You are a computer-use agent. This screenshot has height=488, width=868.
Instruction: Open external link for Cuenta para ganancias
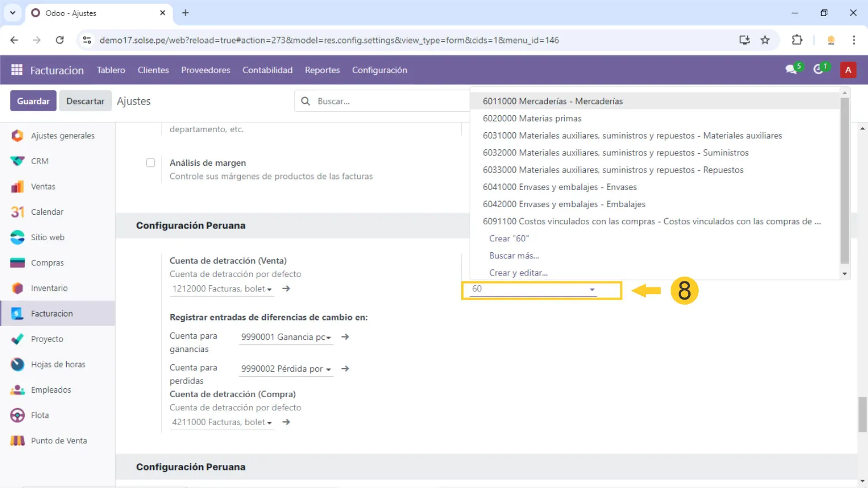(x=345, y=337)
